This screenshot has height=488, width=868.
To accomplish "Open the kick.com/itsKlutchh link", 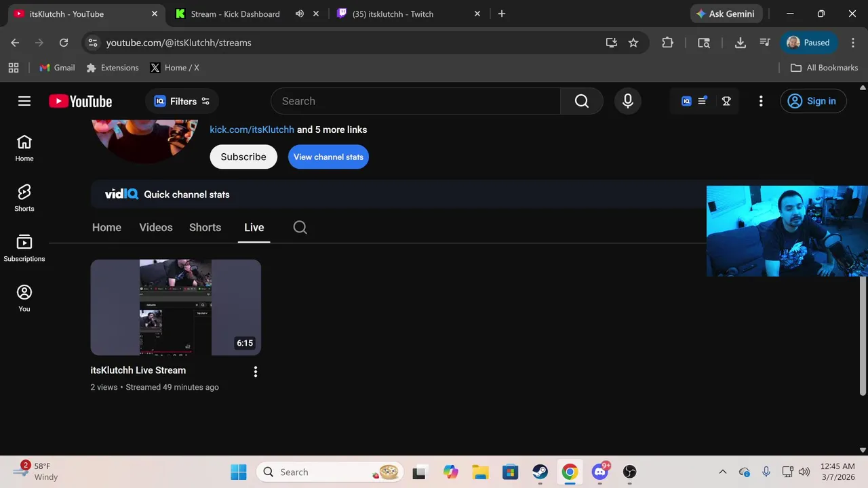I will (x=252, y=129).
